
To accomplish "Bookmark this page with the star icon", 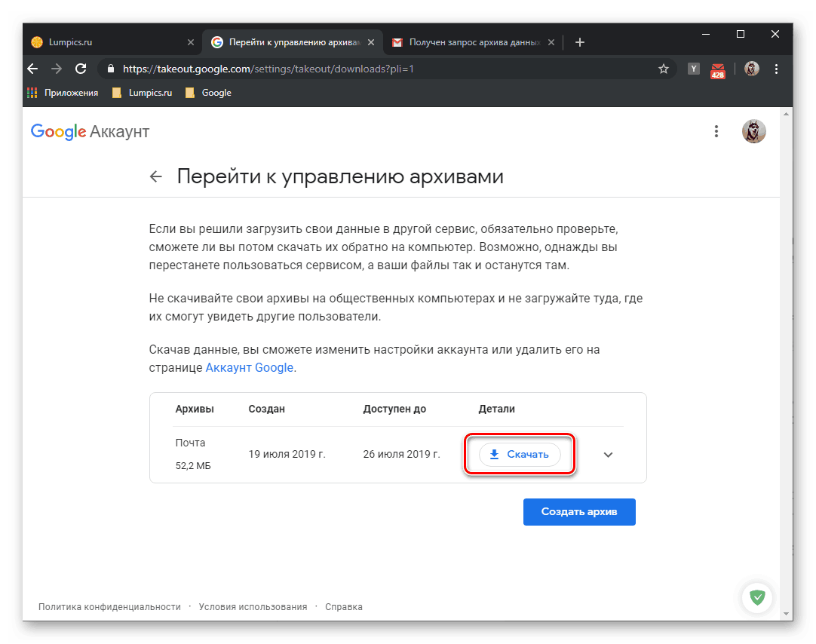I will tap(663, 69).
